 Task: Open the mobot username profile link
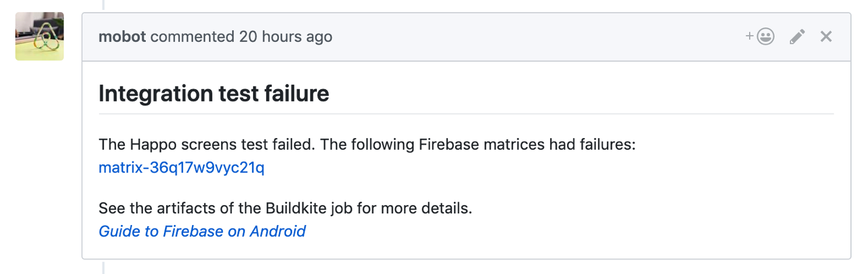(x=122, y=37)
